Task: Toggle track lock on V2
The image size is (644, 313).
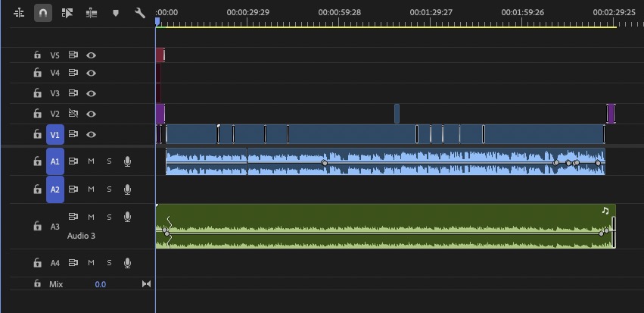Action: [x=37, y=114]
